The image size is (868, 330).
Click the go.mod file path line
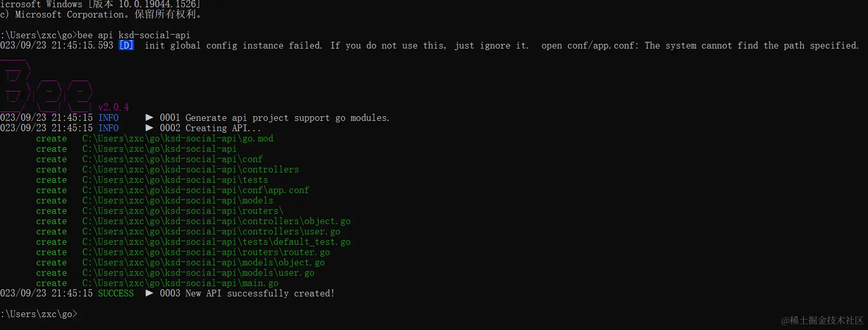coord(177,138)
